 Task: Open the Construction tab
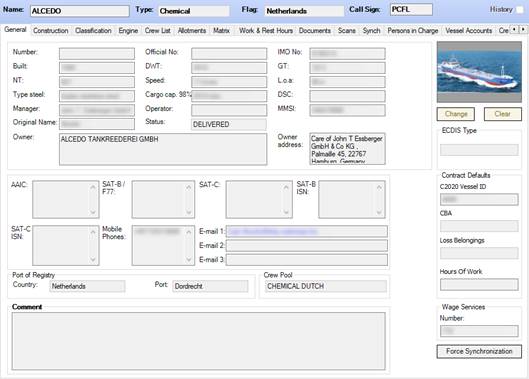pyautogui.click(x=51, y=31)
